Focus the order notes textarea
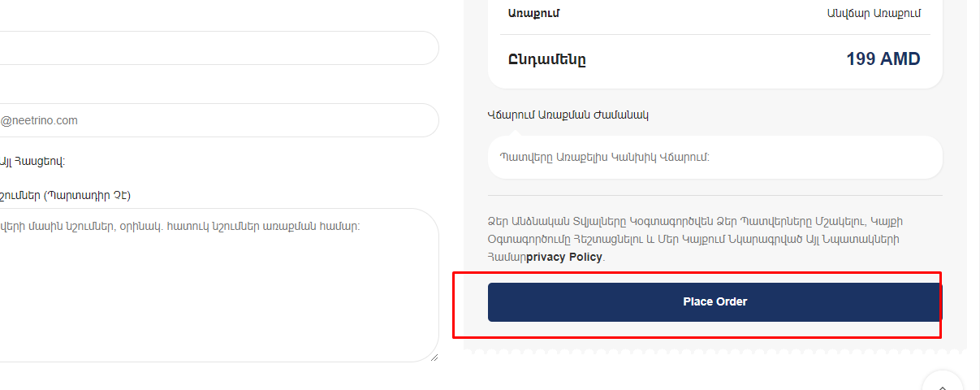 pyautogui.click(x=219, y=285)
